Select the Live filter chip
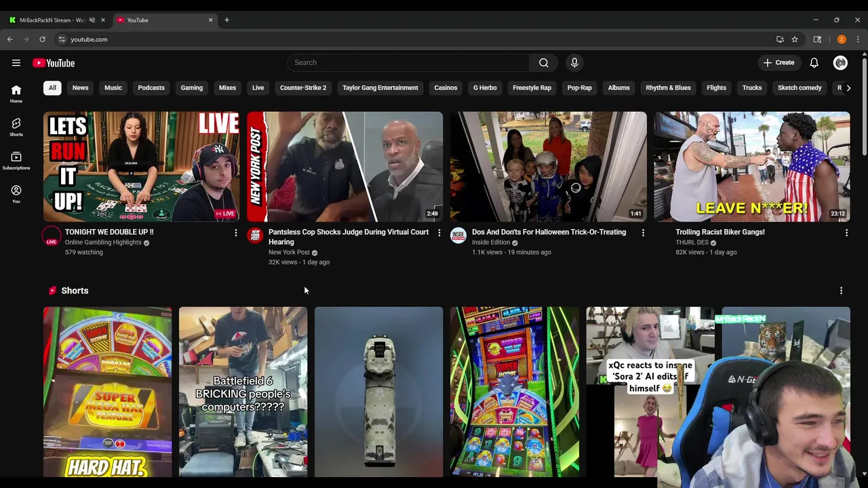The image size is (868, 488). [258, 87]
